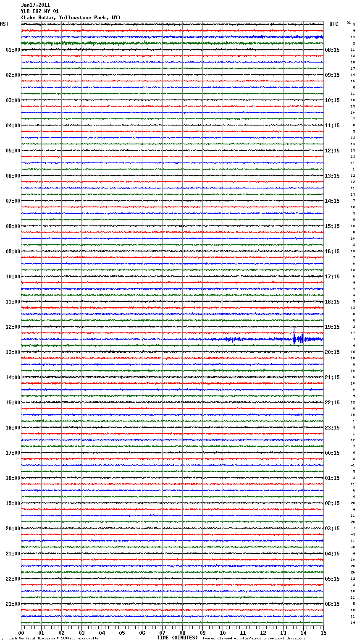Select the 19:00 MST time label
357x644 pixels.
point(13,503)
